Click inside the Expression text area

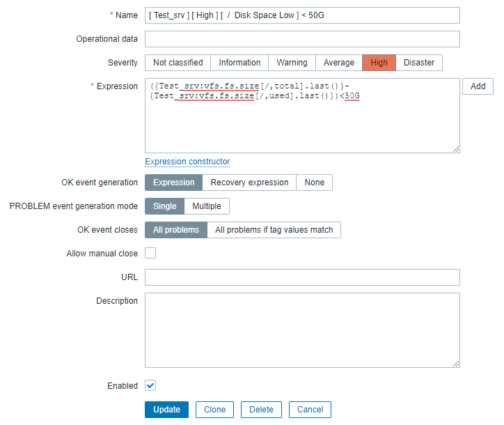[x=302, y=116]
